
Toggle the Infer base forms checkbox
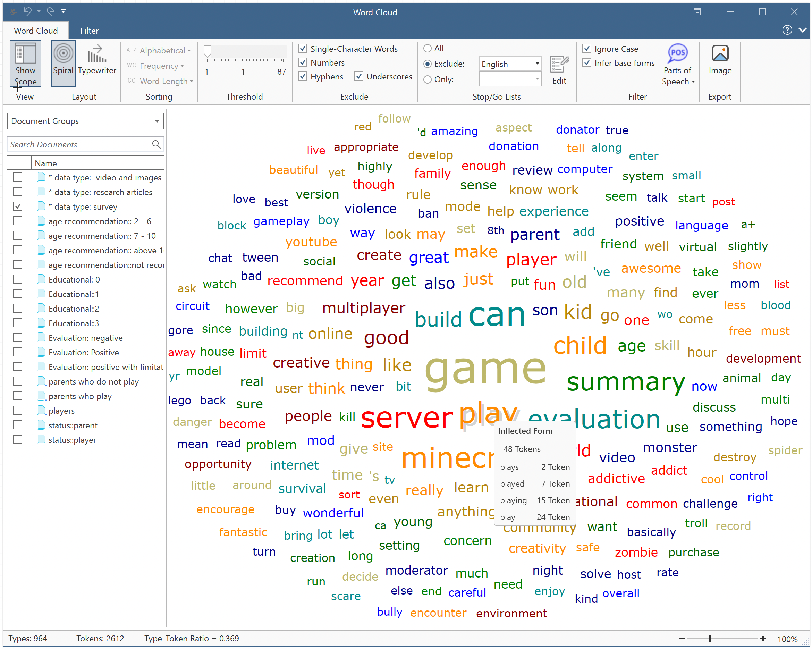tap(586, 63)
